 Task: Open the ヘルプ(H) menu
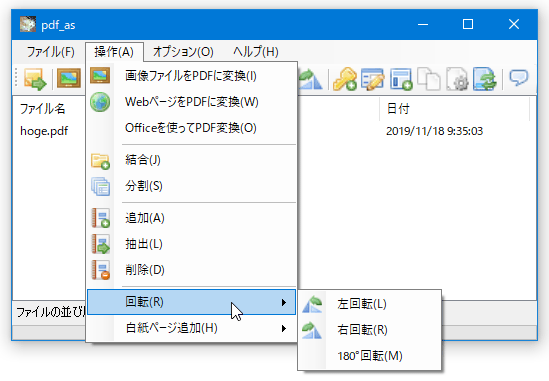coord(256,52)
